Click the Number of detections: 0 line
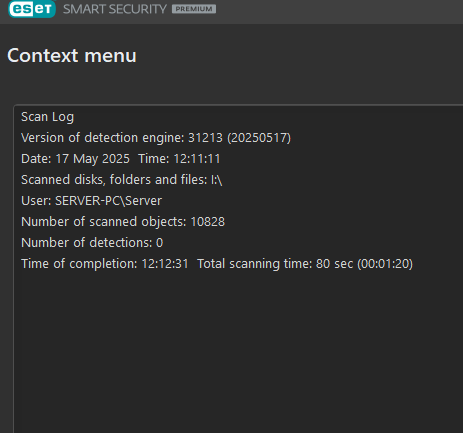463x433 pixels. click(x=92, y=243)
